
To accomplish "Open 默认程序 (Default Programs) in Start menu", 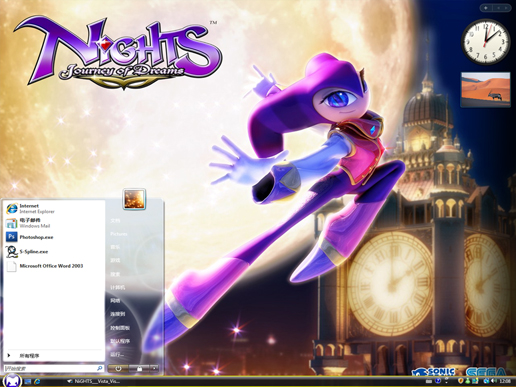I will pos(120,341).
